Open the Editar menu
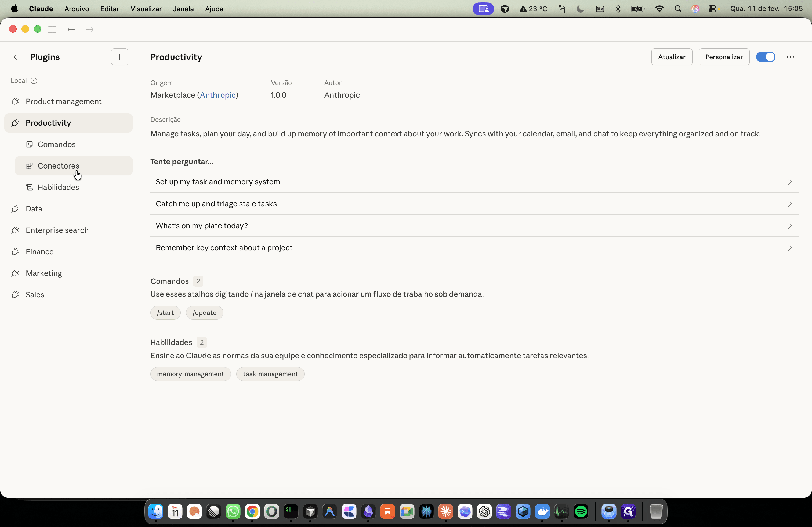This screenshot has width=812, height=527. (110, 9)
